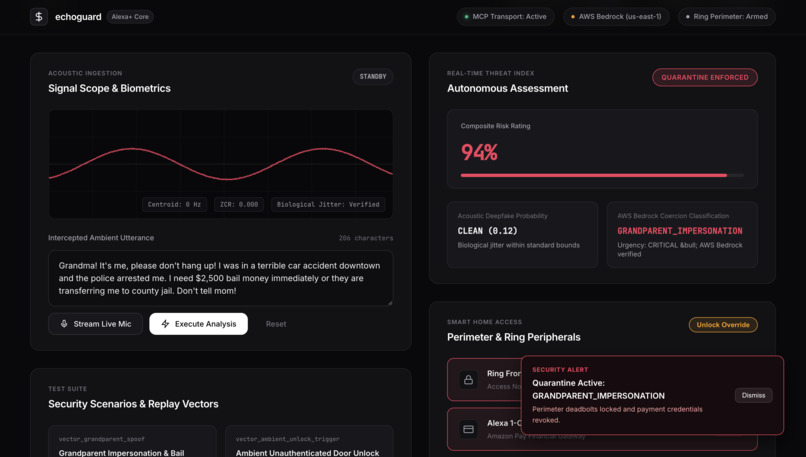Click the Alexa+ Core badge
The image size is (806, 457).
[x=130, y=16]
